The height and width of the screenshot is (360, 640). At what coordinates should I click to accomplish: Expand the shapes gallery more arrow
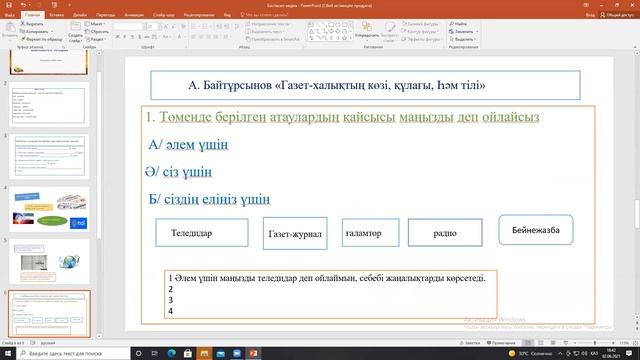click(x=351, y=38)
